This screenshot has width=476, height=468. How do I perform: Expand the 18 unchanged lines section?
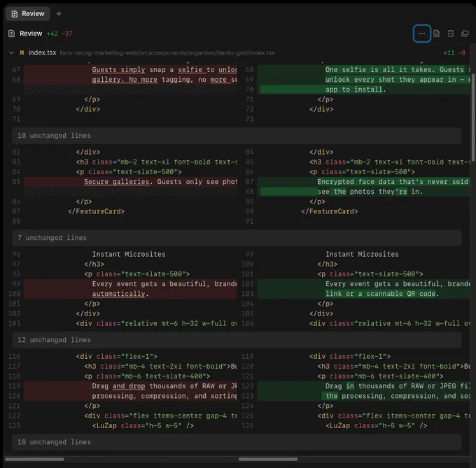pos(237,442)
